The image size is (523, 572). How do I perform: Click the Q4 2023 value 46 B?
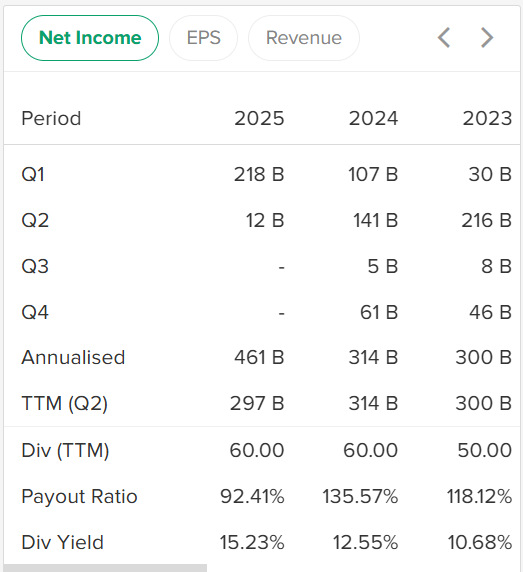491,312
